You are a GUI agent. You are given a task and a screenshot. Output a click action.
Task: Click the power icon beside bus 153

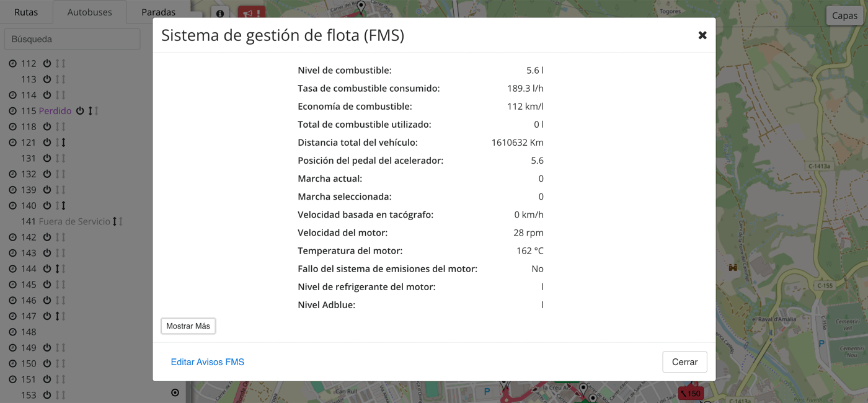(x=47, y=393)
